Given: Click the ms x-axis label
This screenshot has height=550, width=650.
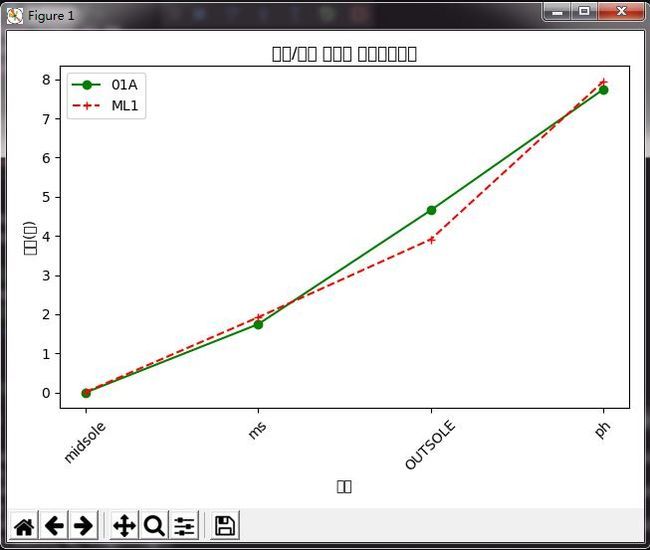Looking at the screenshot, I should coord(257,430).
